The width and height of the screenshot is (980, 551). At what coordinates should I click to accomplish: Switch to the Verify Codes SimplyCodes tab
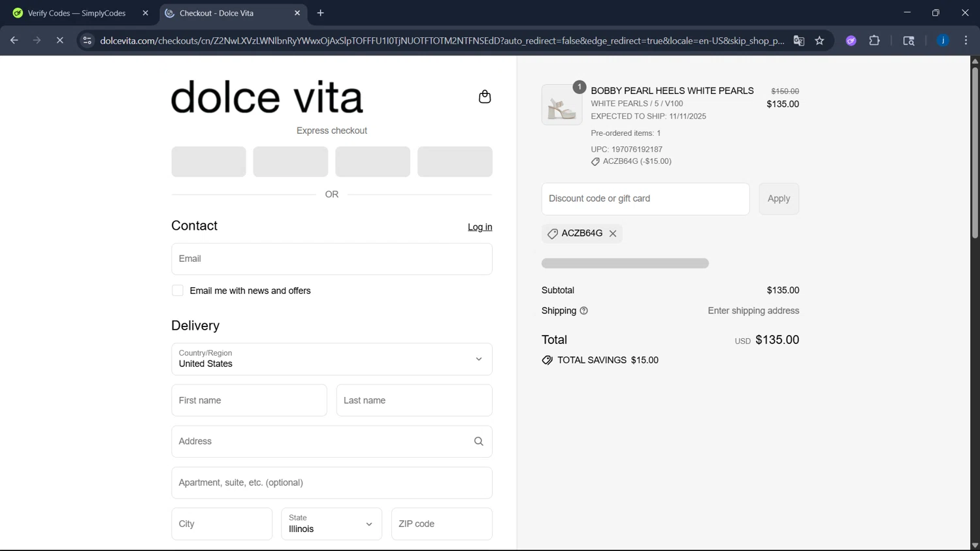(76, 13)
